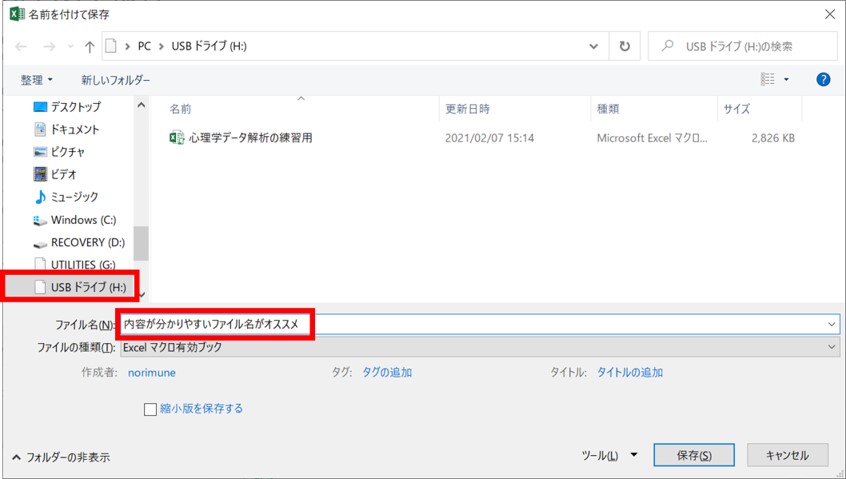Click USB ドライブ (H:) in address bar
This screenshot has height=479, width=846.
coord(209,46)
